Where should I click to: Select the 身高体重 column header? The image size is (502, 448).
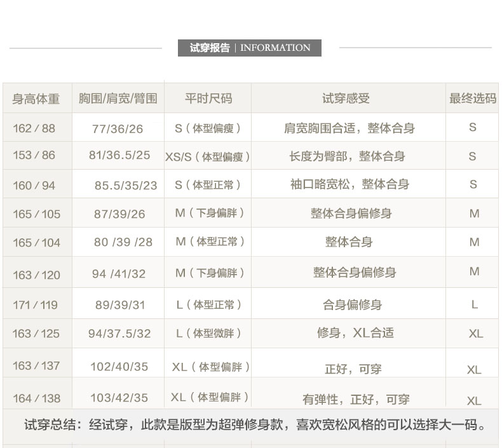tap(36, 98)
